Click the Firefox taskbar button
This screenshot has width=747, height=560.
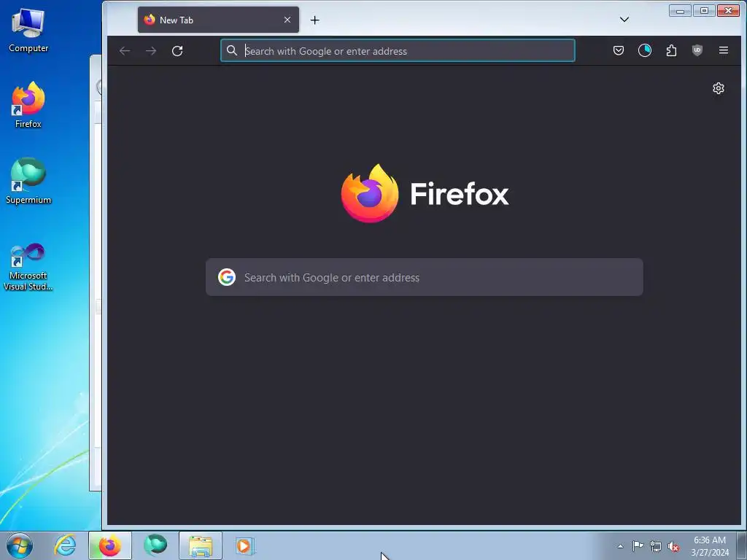point(110,545)
